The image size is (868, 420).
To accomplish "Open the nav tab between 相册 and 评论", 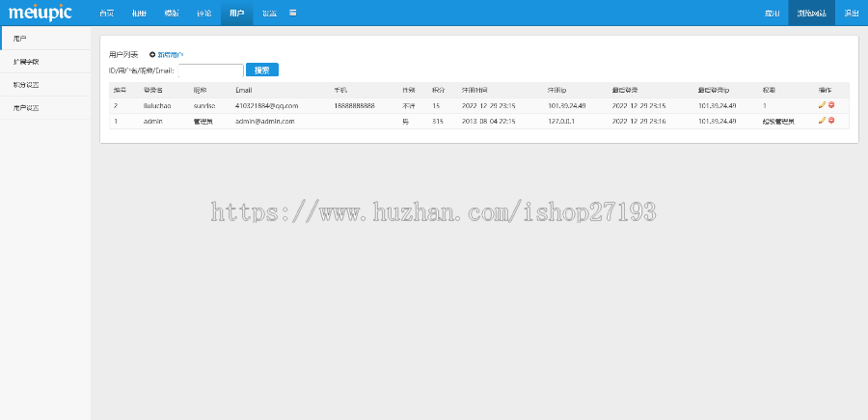I will pyautogui.click(x=172, y=13).
